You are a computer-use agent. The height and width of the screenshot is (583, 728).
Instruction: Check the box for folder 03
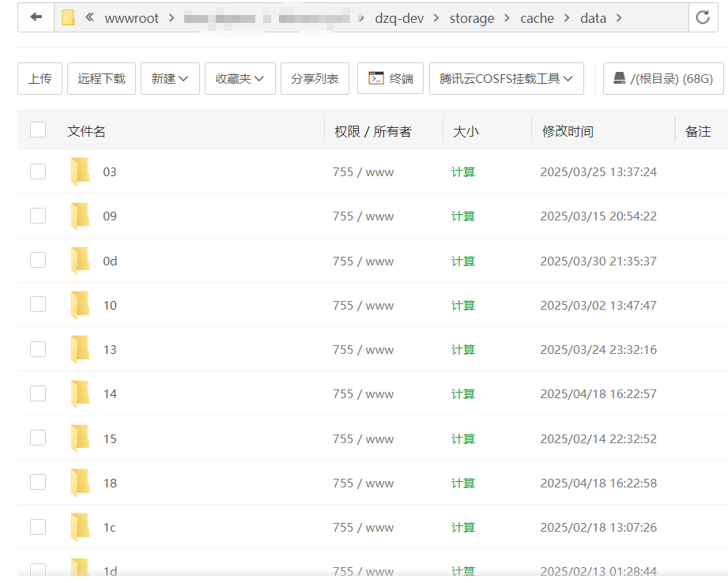[x=38, y=171]
